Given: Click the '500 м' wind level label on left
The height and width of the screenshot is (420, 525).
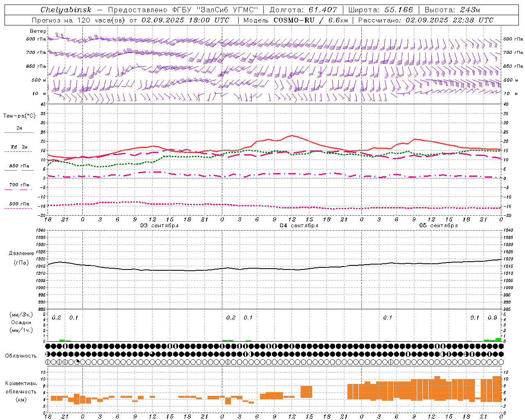Looking at the screenshot, I should [x=39, y=80].
